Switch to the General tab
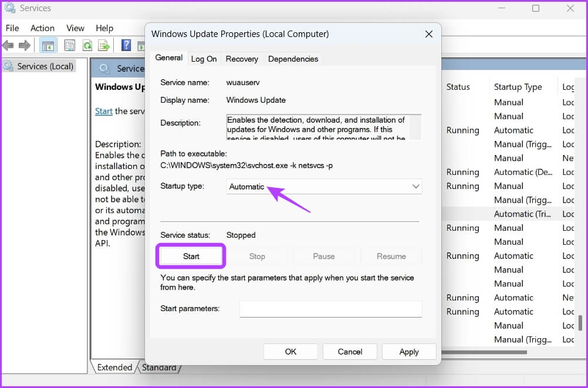 click(x=169, y=58)
